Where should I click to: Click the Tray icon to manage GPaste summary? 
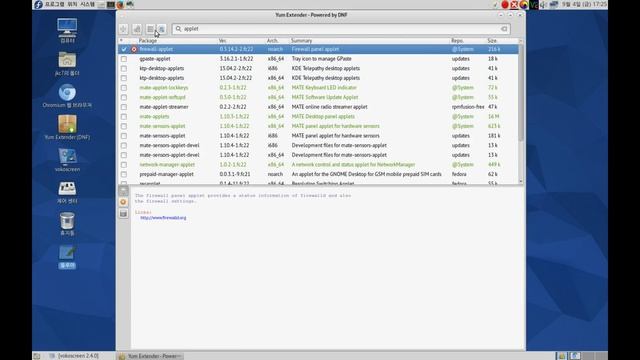[x=321, y=59]
